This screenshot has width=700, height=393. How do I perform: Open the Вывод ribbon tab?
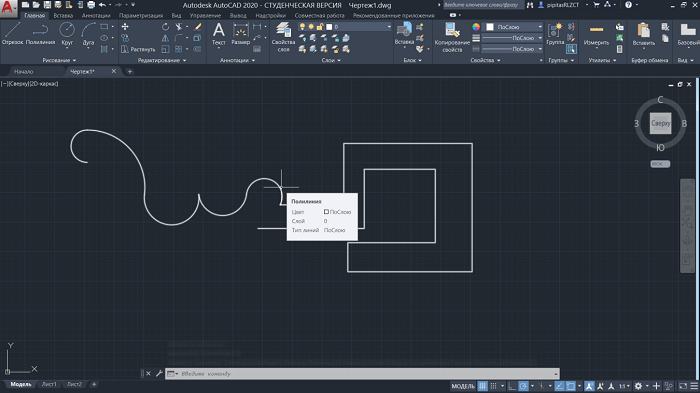tap(238, 15)
